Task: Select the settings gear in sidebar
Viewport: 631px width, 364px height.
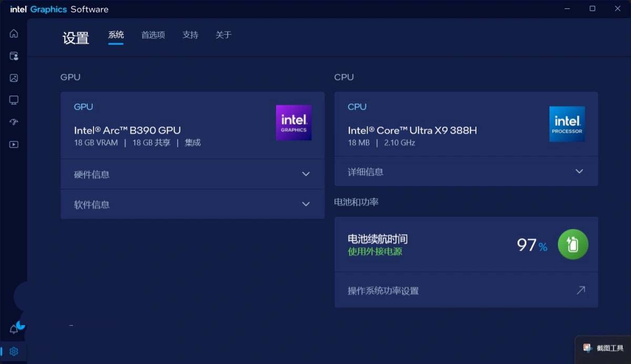Action: [x=14, y=351]
